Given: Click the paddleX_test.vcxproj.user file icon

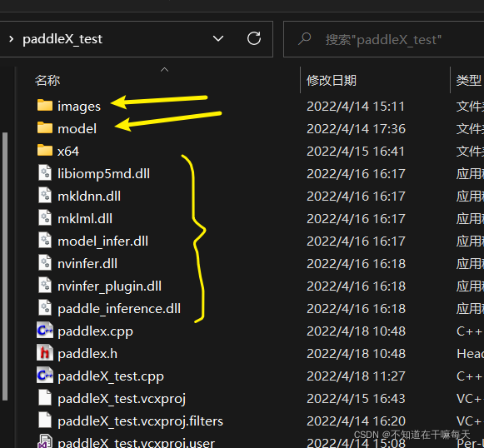Looking at the screenshot, I should (x=45, y=441).
